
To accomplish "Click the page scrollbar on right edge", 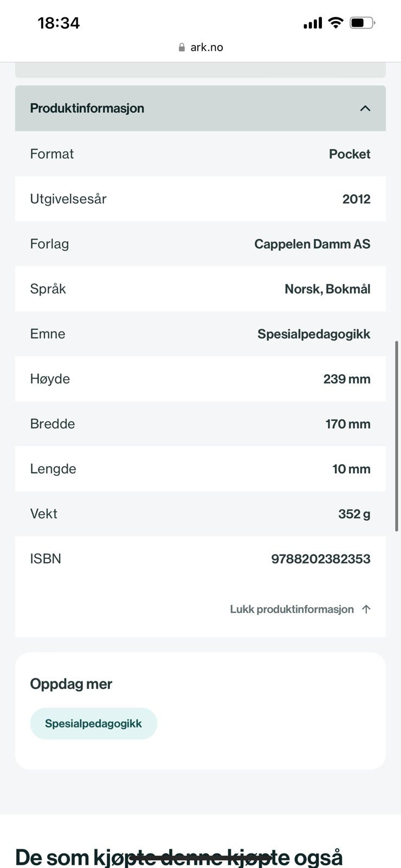I will click(x=397, y=436).
